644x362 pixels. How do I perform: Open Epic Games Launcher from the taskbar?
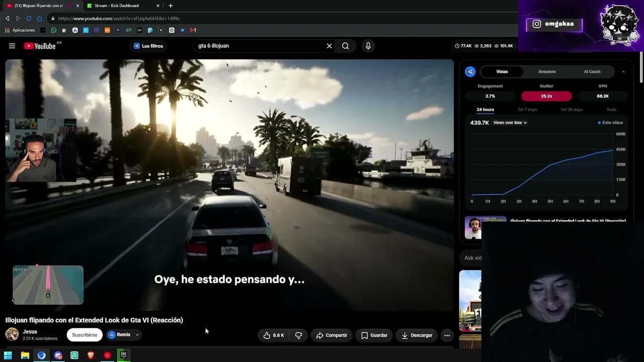tap(124, 355)
